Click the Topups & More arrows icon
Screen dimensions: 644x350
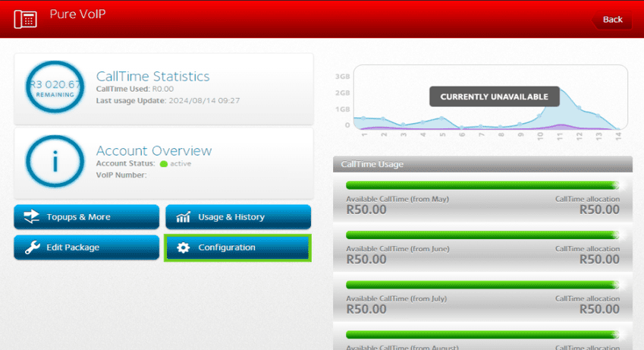[x=32, y=217]
